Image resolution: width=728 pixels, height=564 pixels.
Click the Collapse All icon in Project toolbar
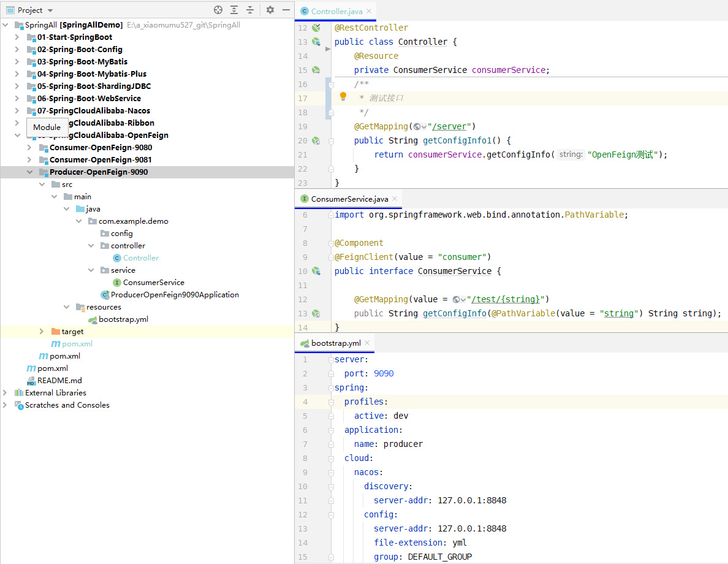(x=250, y=10)
